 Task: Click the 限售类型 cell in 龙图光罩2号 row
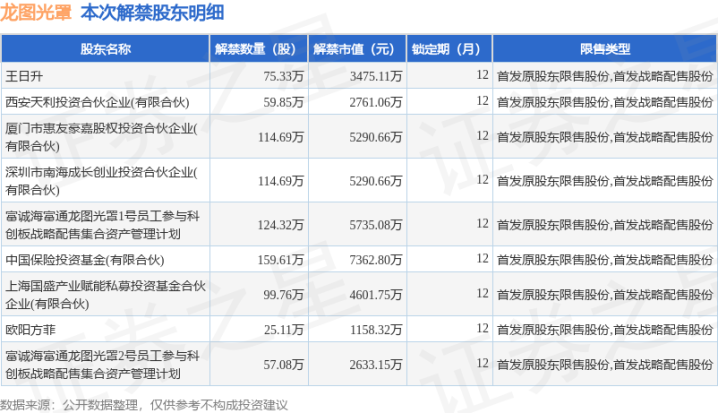coord(605,364)
